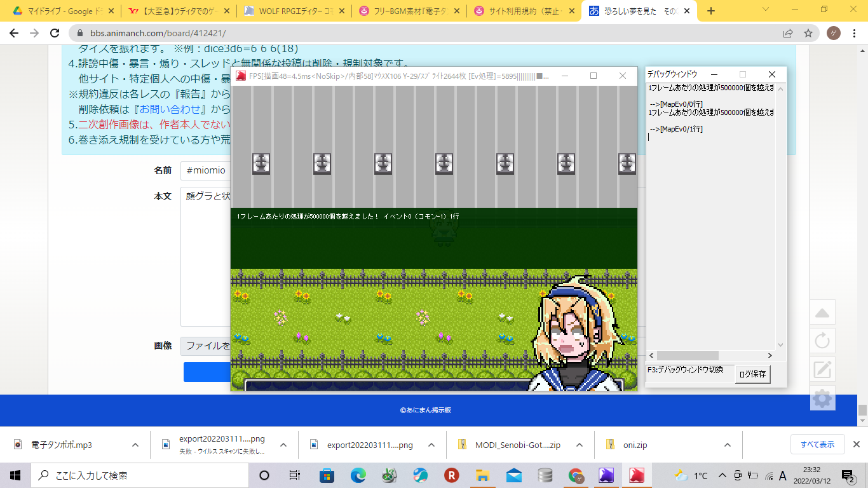Viewport: 868px width, 488px height.
Task: Click the 名前 field containing #miomio
Action: [206, 170]
